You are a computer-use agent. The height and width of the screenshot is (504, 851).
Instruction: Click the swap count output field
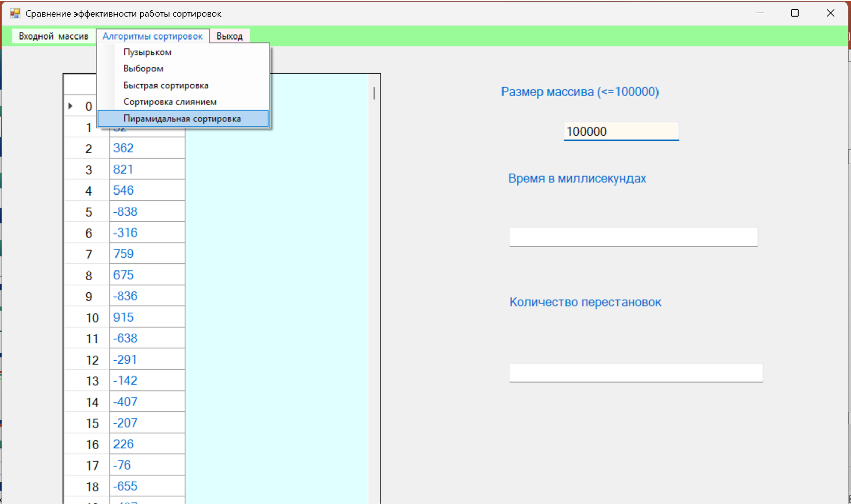(x=635, y=373)
